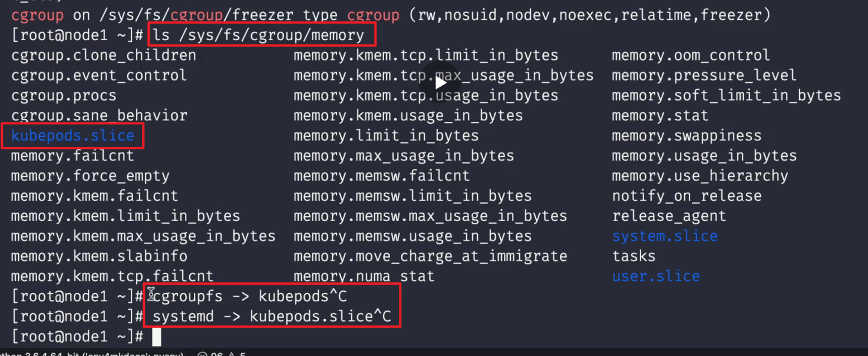
Task: Click the memory.numa_stat entry
Action: pyautogui.click(x=364, y=276)
